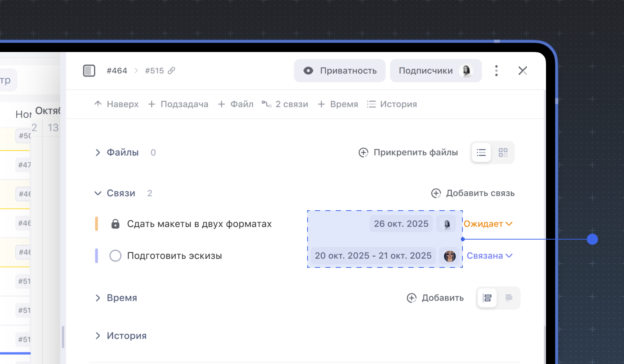The width and height of the screenshot is (624, 364).
Task: Mark Подготовить эскизы task as complete
Action: (116, 256)
